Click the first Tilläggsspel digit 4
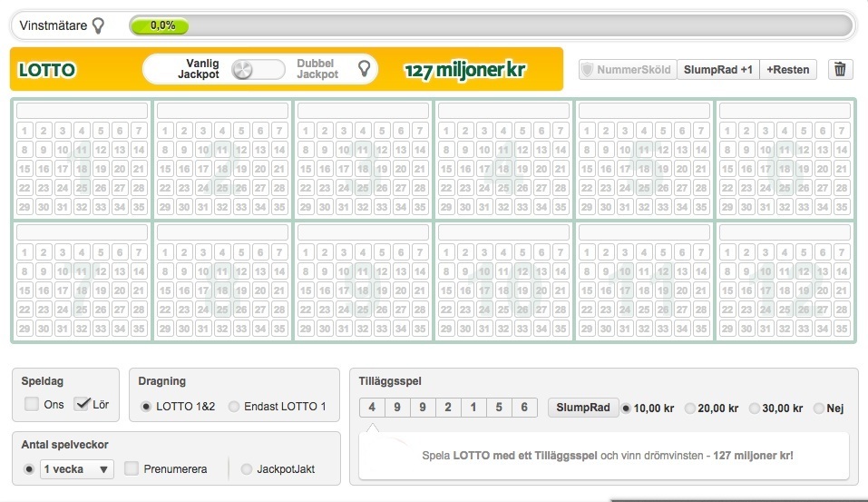 point(372,408)
